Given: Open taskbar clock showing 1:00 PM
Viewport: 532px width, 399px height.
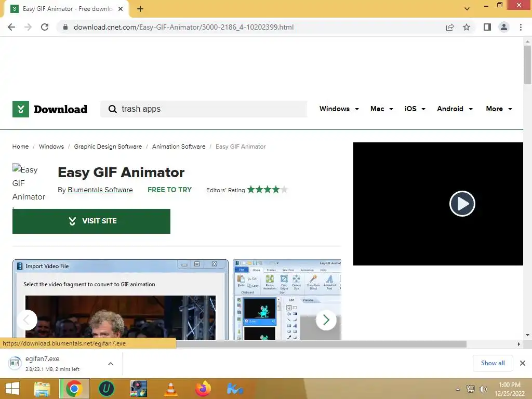Looking at the screenshot, I should (509, 389).
